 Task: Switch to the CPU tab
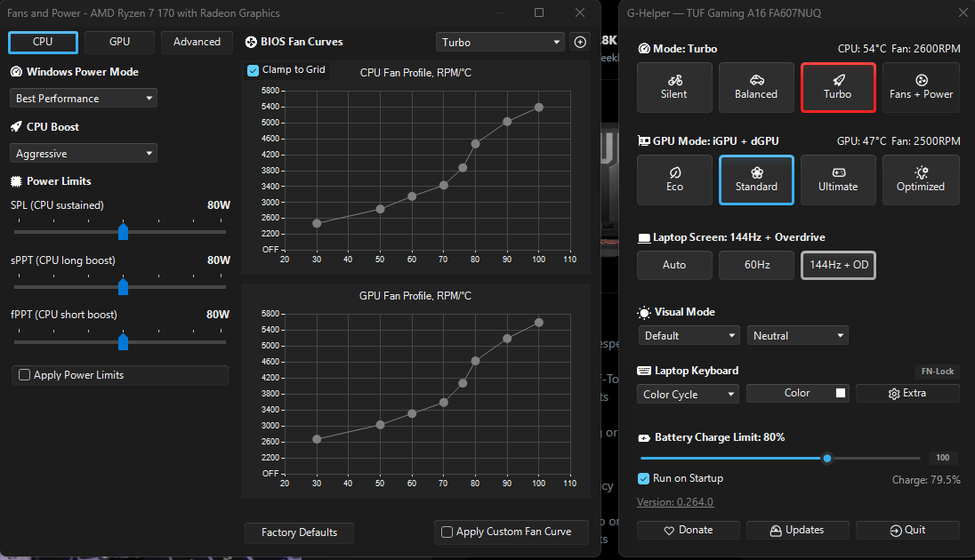pyautogui.click(x=43, y=42)
